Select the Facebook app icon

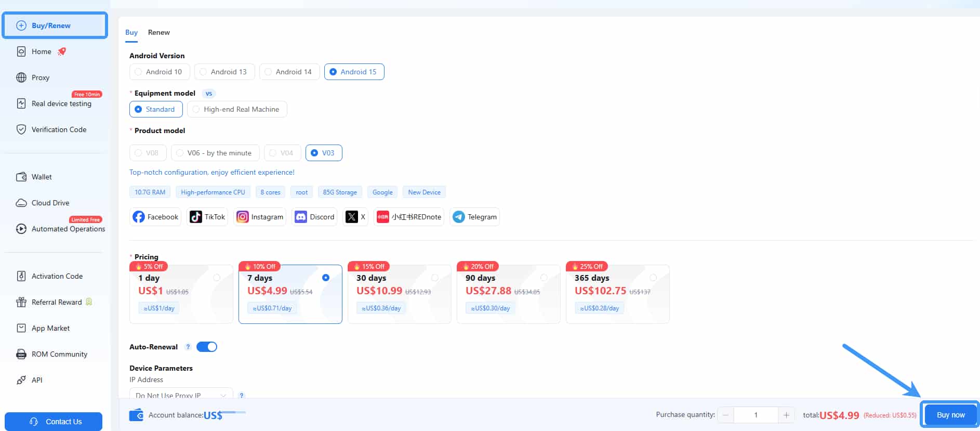click(x=139, y=217)
